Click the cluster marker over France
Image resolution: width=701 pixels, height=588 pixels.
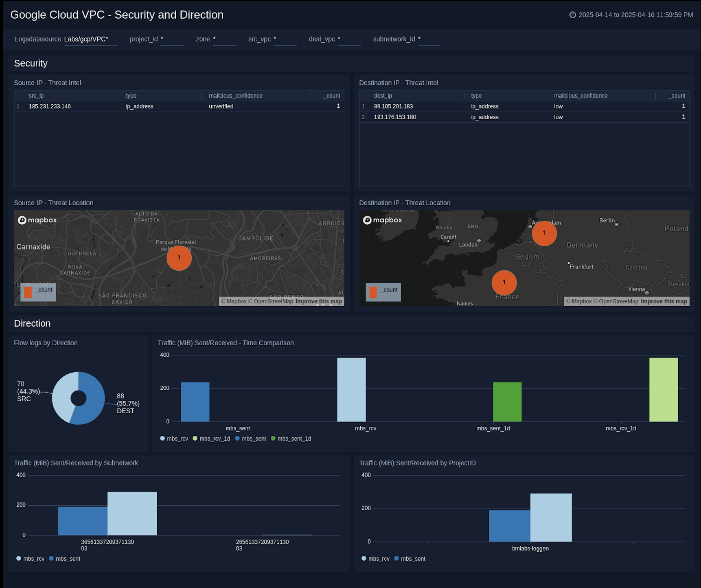click(504, 282)
